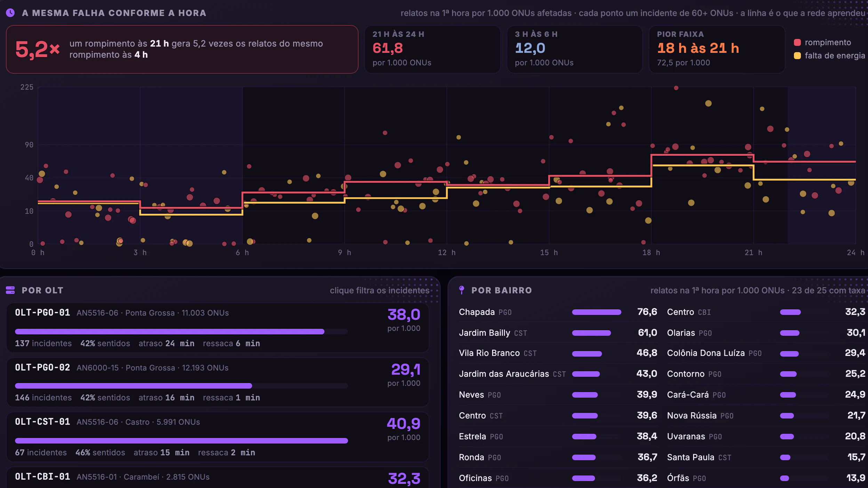Select the Santa Paula CST row
This screenshot has height=488, width=868.
coord(766,457)
